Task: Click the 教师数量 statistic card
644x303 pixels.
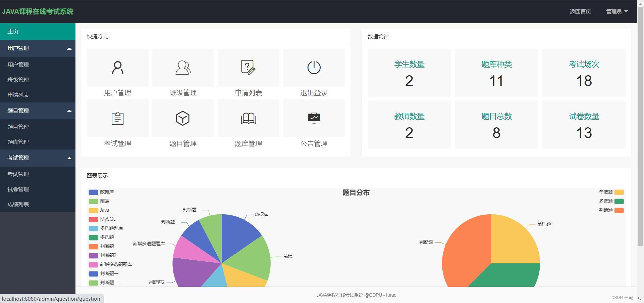Action: point(409,125)
